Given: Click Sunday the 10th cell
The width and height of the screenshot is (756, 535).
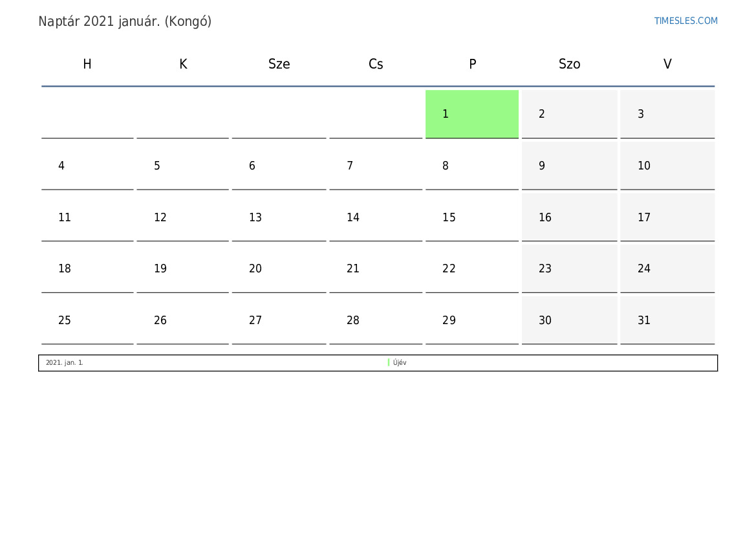Looking at the screenshot, I should click(667, 166).
